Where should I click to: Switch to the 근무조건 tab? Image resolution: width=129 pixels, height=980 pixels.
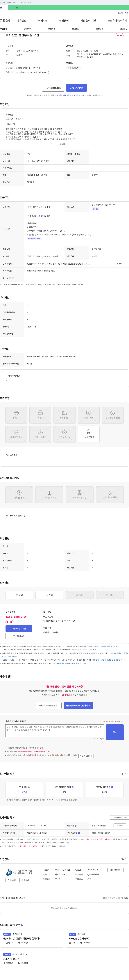[x=28, y=29]
